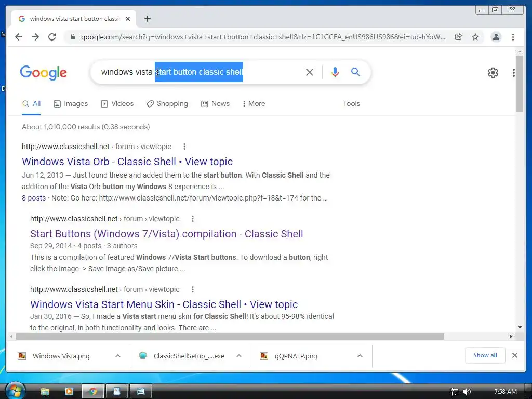Screen dimensions: 532x399
Task: Switch to Shopping results
Action: 167,103
